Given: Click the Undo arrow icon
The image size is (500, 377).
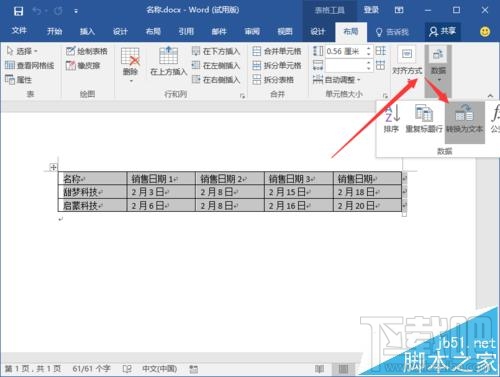Looking at the screenshot, I should point(37,11).
